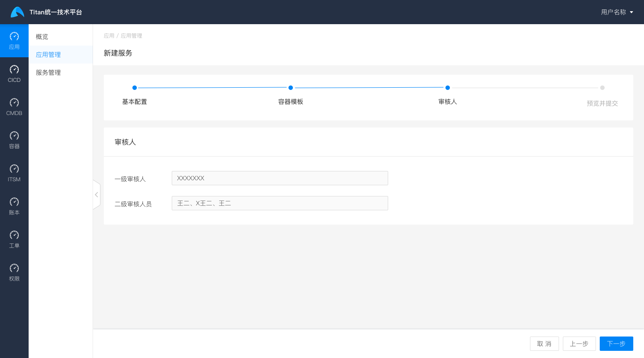Go to the CICD sidebar icon
Viewport: 644px width, 358px height.
pyautogui.click(x=14, y=74)
